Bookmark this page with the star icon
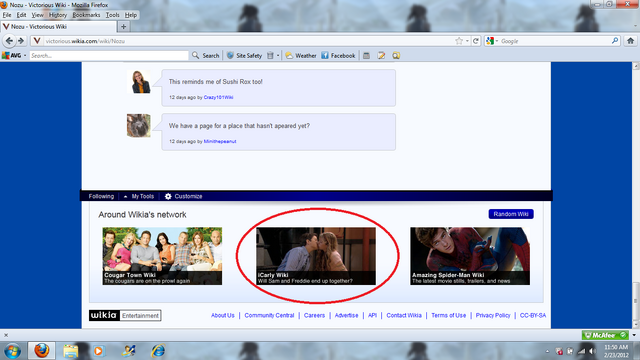This screenshot has height=360, width=640. [x=459, y=41]
